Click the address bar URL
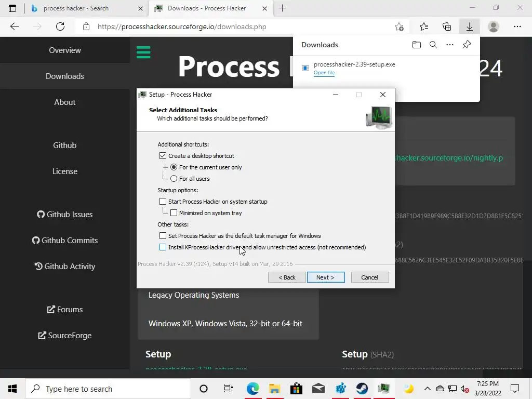The width and height of the screenshot is (532, 399). click(182, 27)
